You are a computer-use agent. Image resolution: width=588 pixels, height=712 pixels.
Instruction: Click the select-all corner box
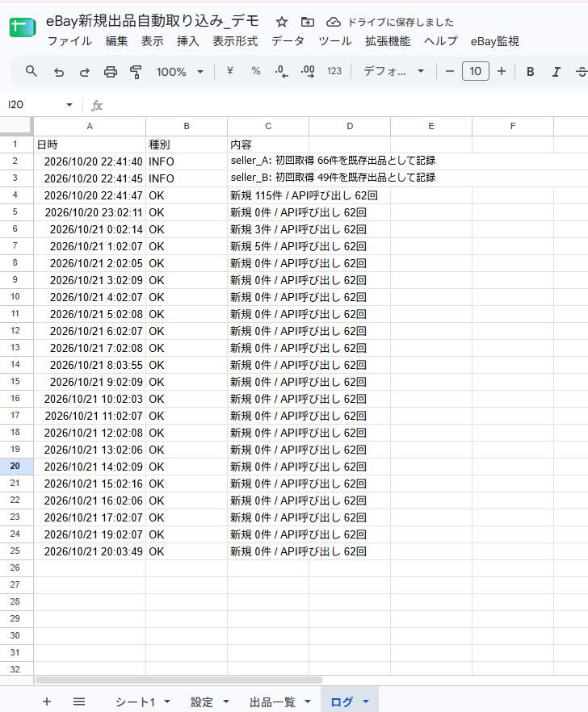coord(16,126)
